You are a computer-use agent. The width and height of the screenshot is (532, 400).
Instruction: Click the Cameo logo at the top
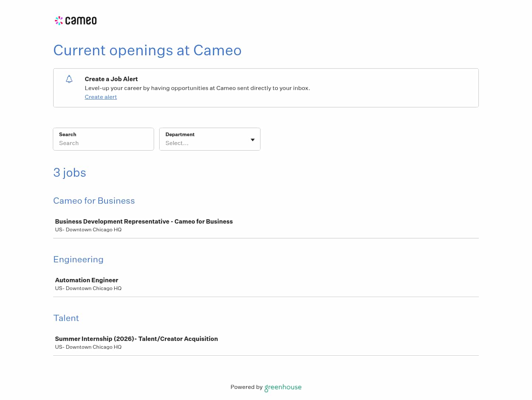(x=75, y=20)
